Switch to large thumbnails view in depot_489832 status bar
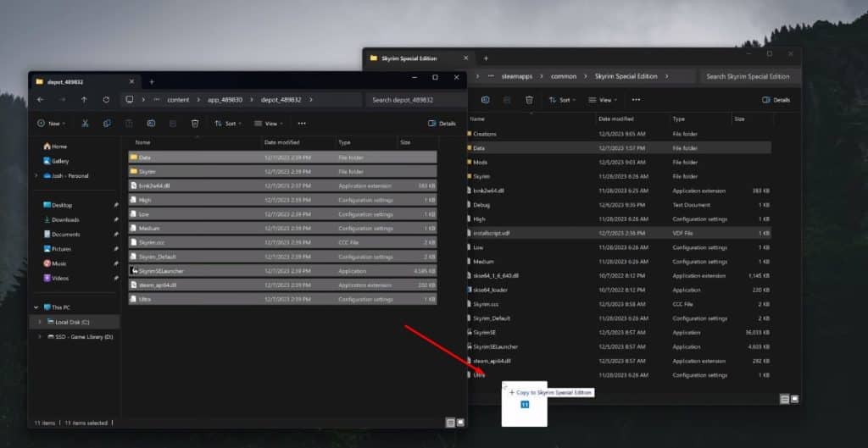The height and width of the screenshot is (448, 868). pyautogui.click(x=460, y=423)
